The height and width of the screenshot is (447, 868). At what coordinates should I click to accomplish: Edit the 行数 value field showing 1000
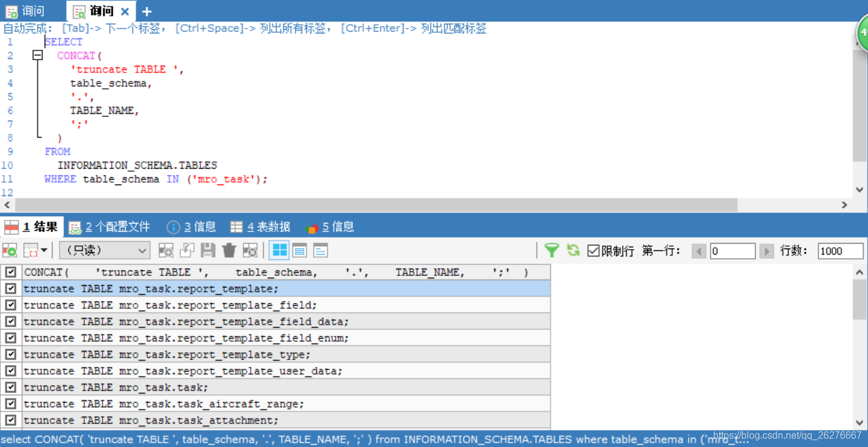click(841, 250)
